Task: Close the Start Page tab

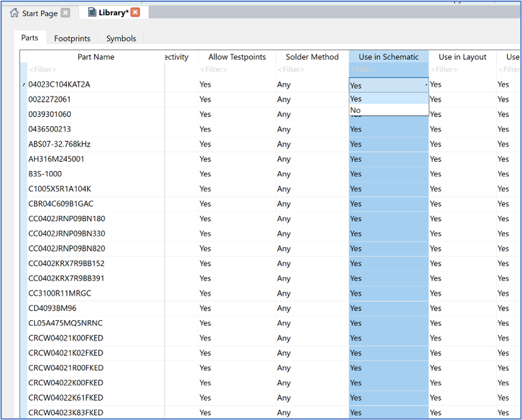Action: (x=65, y=13)
